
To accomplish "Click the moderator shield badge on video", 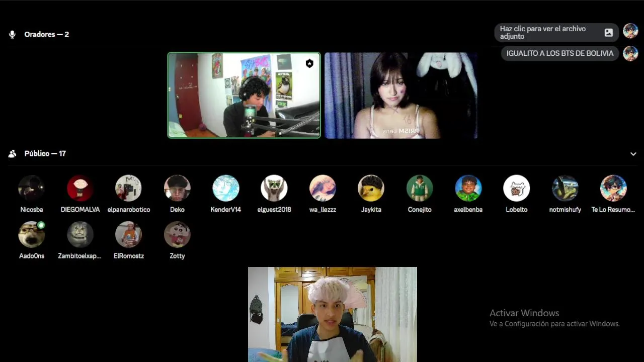I will click(309, 63).
